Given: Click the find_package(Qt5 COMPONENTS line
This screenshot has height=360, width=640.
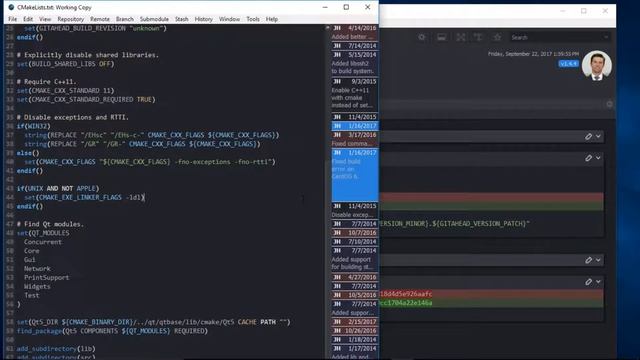Looking at the screenshot, I should [112, 331].
